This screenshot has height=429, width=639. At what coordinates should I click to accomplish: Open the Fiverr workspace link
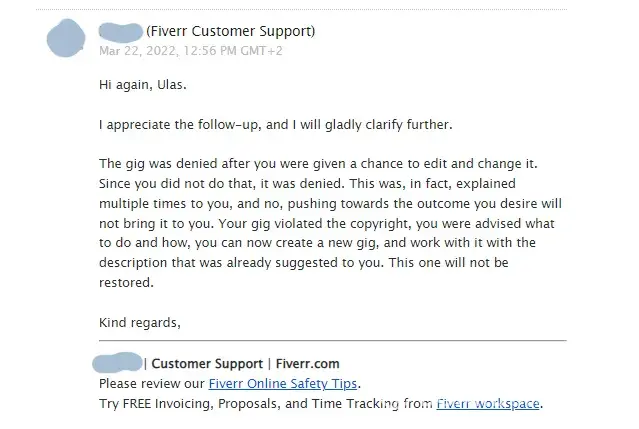point(488,404)
